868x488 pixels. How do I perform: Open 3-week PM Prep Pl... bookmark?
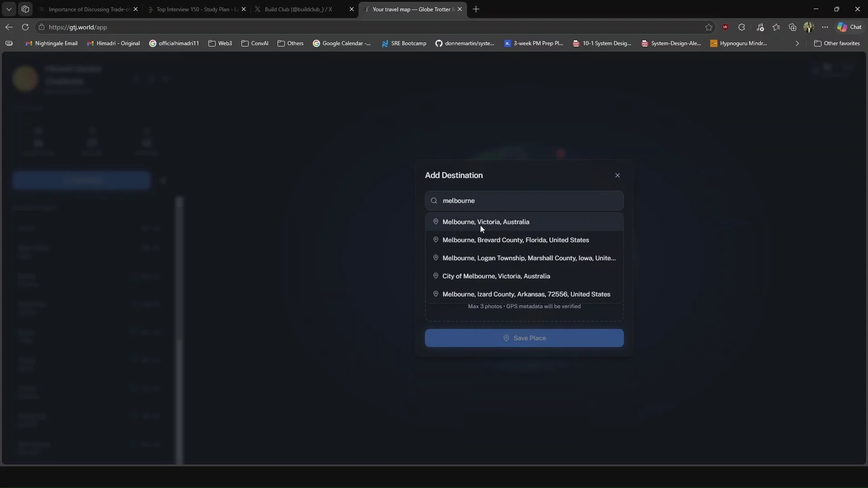(533, 43)
